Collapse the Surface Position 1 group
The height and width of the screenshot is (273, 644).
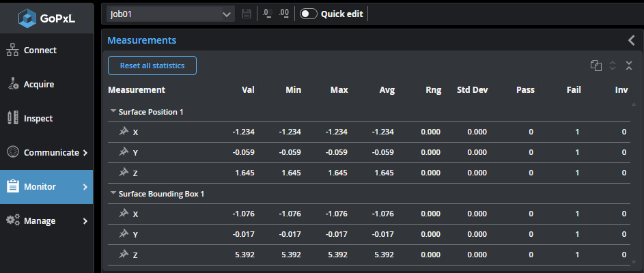tap(113, 111)
